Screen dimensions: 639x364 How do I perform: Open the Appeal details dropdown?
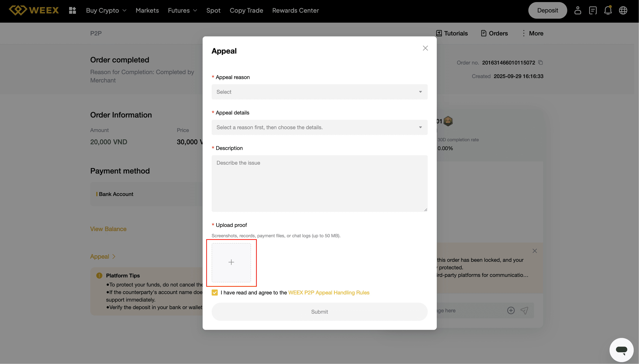(319, 127)
